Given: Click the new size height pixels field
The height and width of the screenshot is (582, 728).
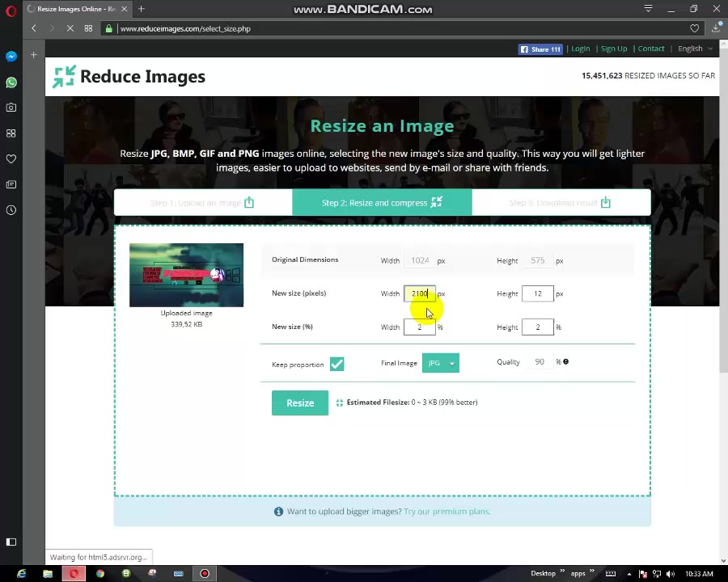Looking at the screenshot, I should coord(538,293).
